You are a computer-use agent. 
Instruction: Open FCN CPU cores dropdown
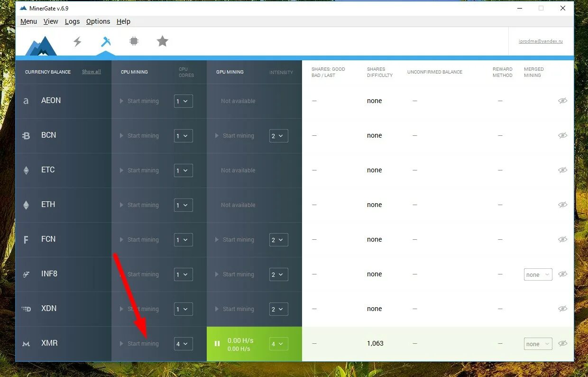click(183, 240)
